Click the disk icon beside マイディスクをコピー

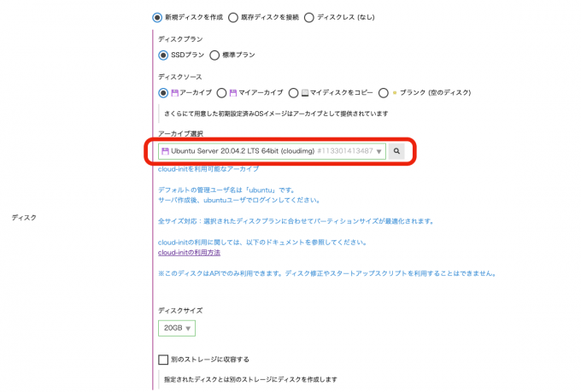[x=305, y=92]
